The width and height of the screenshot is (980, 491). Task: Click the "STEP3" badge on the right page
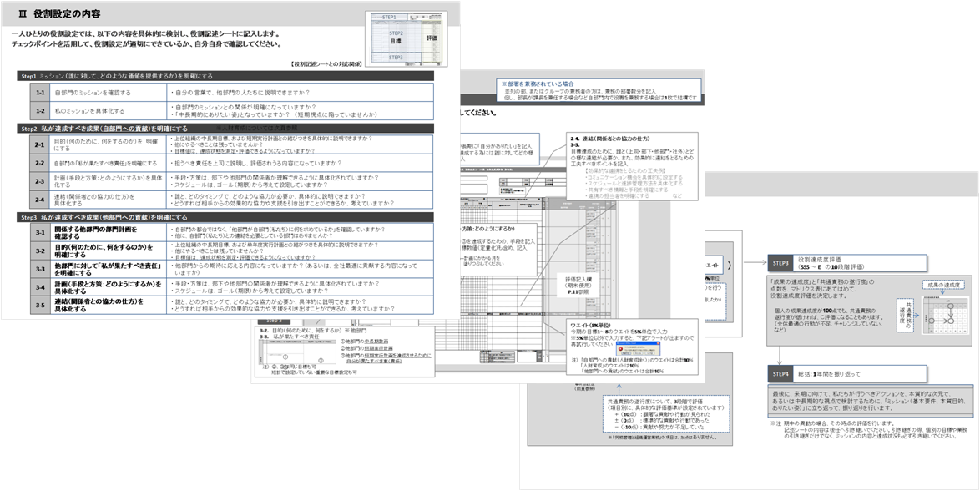click(x=780, y=263)
